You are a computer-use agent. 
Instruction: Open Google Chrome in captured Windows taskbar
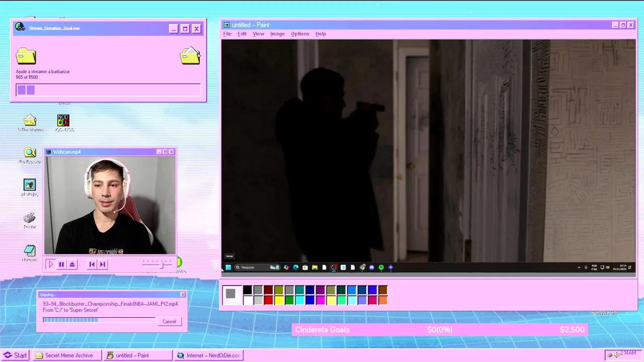click(x=362, y=267)
